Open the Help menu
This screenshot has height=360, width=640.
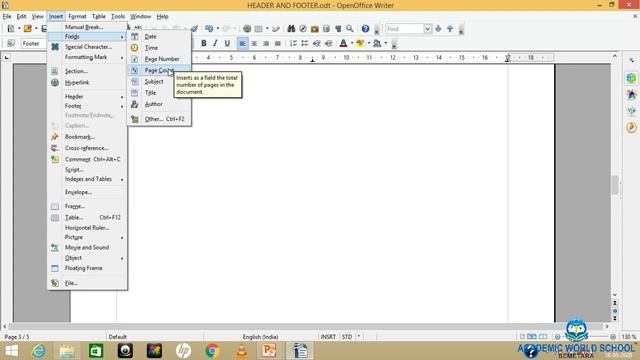[162, 16]
